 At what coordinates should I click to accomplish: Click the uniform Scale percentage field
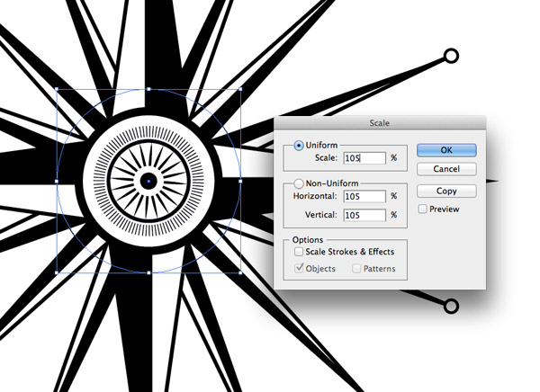click(364, 158)
